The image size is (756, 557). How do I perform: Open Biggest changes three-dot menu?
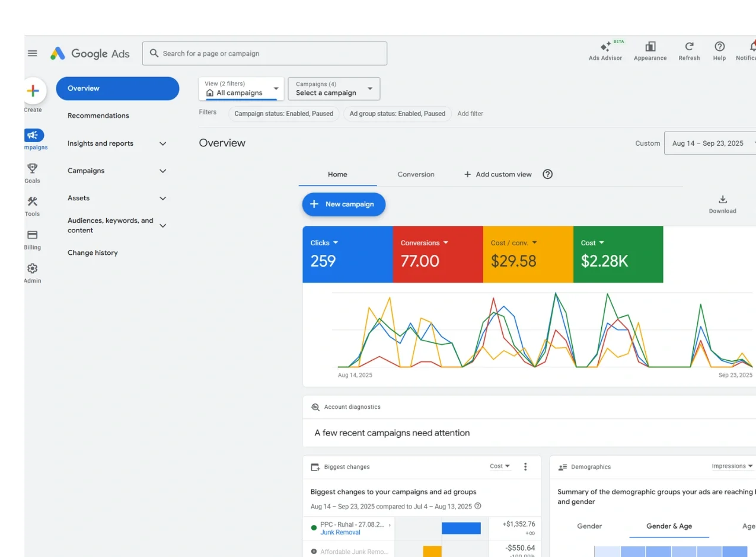(x=525, y=467)
